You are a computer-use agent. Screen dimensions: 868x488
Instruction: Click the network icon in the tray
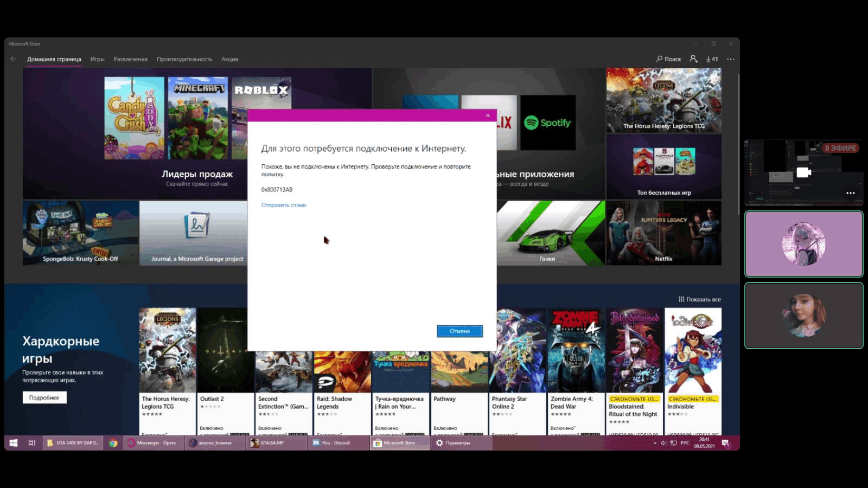[673, 443]
